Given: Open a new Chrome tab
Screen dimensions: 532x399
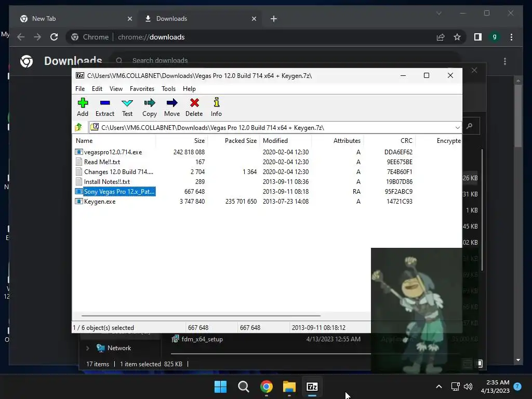Looking at the screenshot, I should click(274, 19).
